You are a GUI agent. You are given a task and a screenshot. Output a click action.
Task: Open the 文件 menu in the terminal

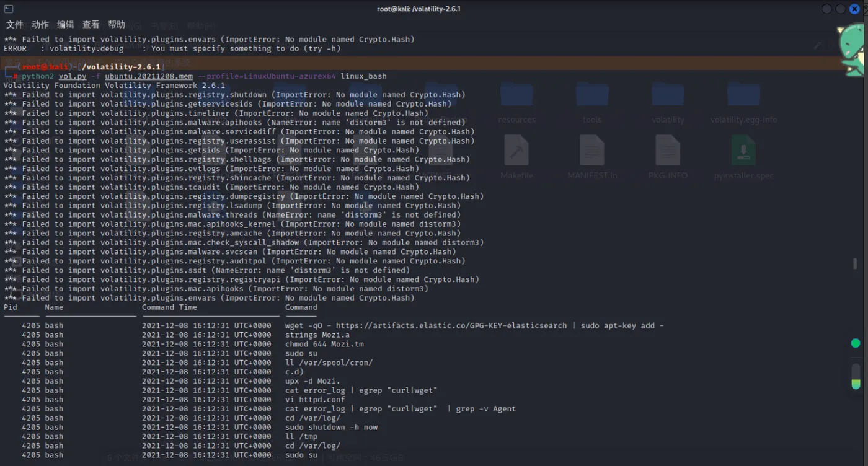pyautogui.click(x=15, y=25)
